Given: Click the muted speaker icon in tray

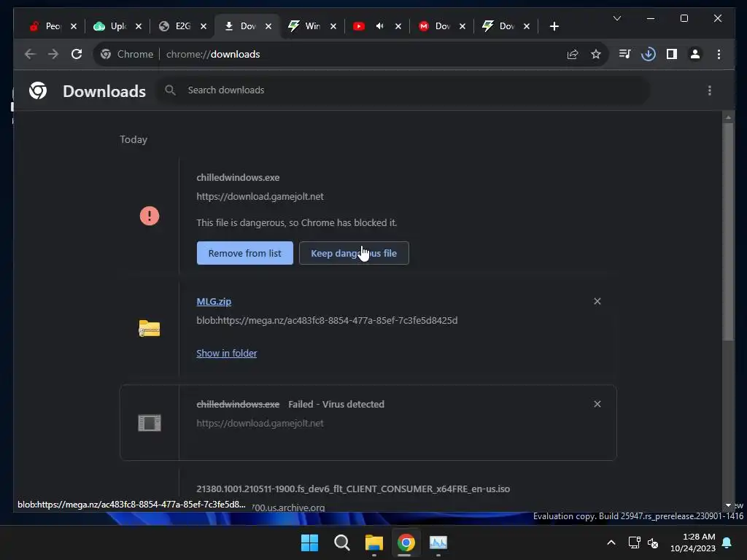Looking at the screenshot, I should [653, 542].
